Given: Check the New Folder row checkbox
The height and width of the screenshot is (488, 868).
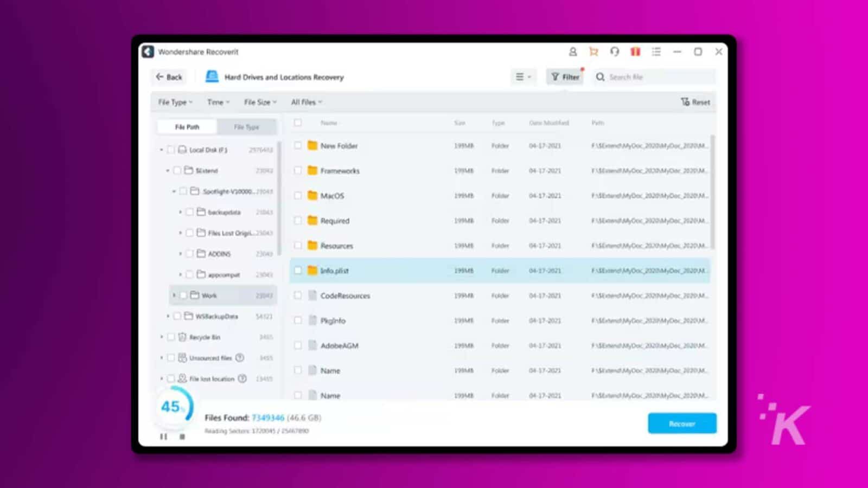Looking at the screenshot, I should coord(298,145).
